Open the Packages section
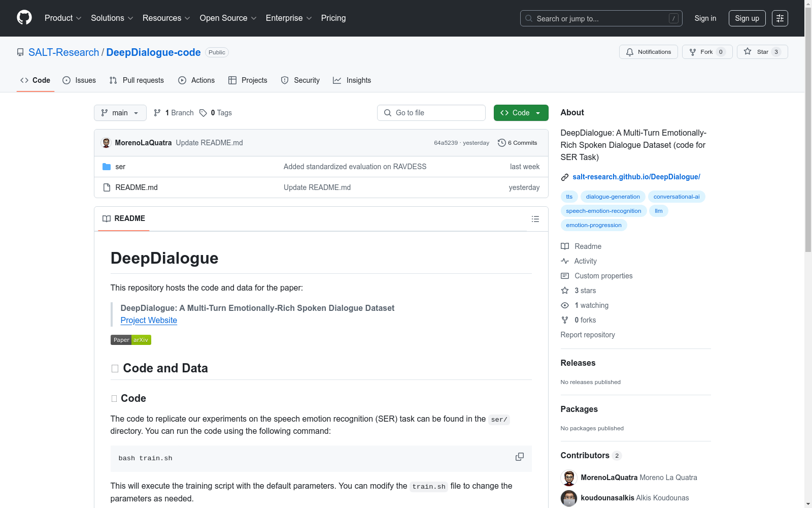 pyautogui.click(x=579, y=409)
